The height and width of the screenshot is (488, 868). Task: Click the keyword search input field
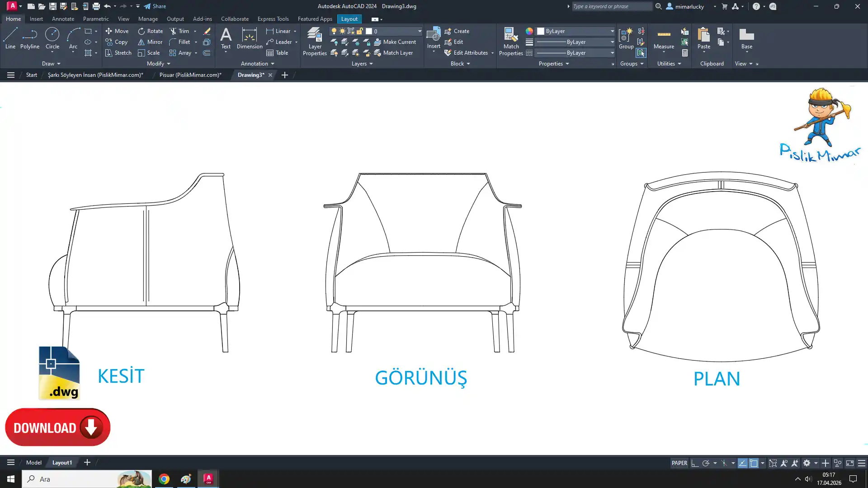[x=612, y=6]
